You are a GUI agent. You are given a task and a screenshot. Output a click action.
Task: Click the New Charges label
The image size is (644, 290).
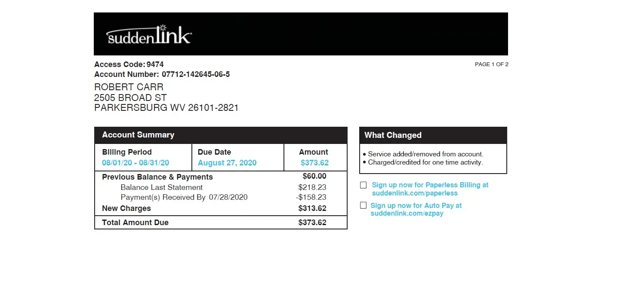[126, 208]
